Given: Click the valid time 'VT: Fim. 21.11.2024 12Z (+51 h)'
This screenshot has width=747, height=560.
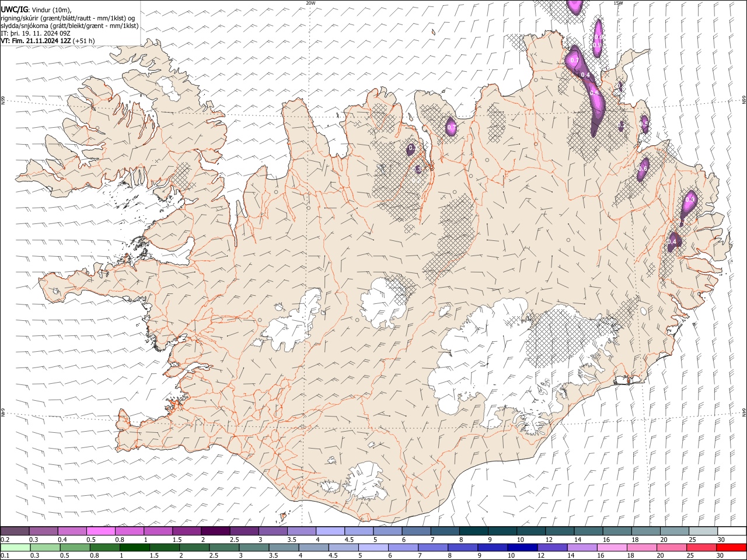Looking at the screenshot, I should tap(48, 41).
